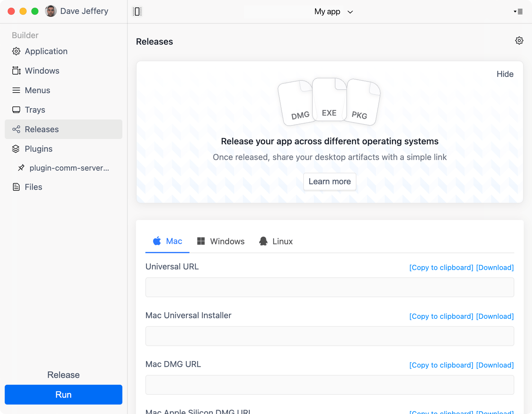Switch to the Windows release tab
532x414 pixels.
[x=220, y=241]
